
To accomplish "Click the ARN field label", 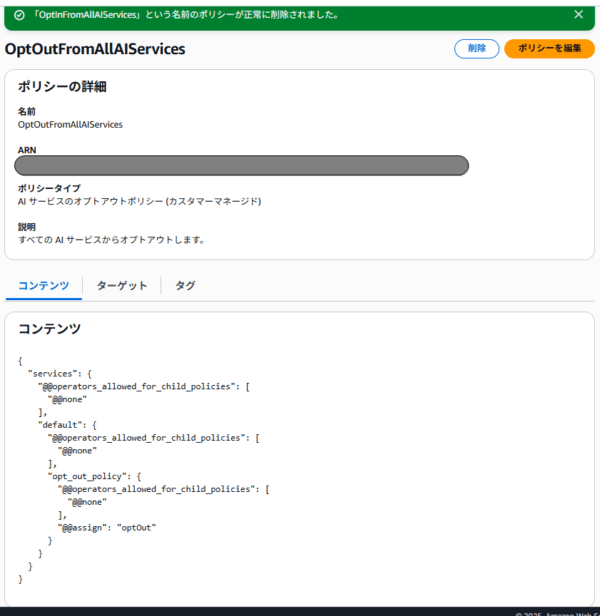I will pyautogui.click(x=27, y=150).
